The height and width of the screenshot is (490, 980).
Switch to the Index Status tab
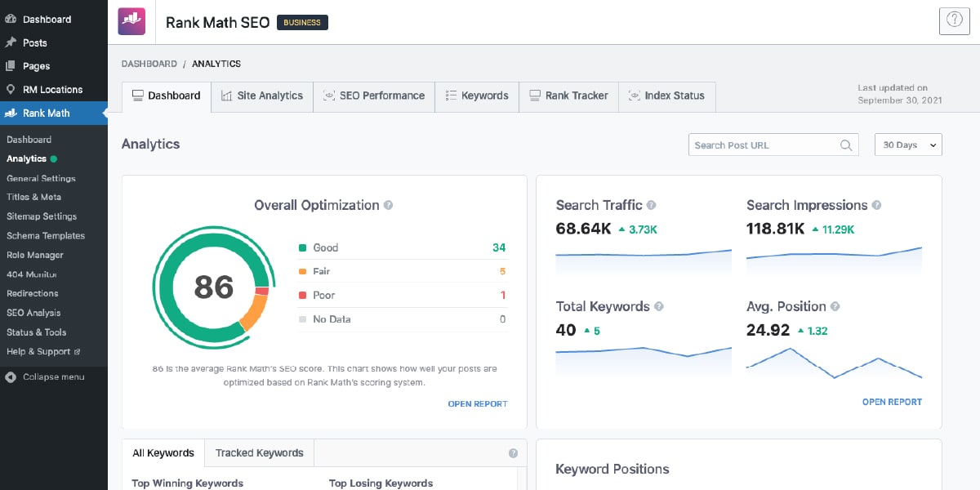[x=666, y=96]
